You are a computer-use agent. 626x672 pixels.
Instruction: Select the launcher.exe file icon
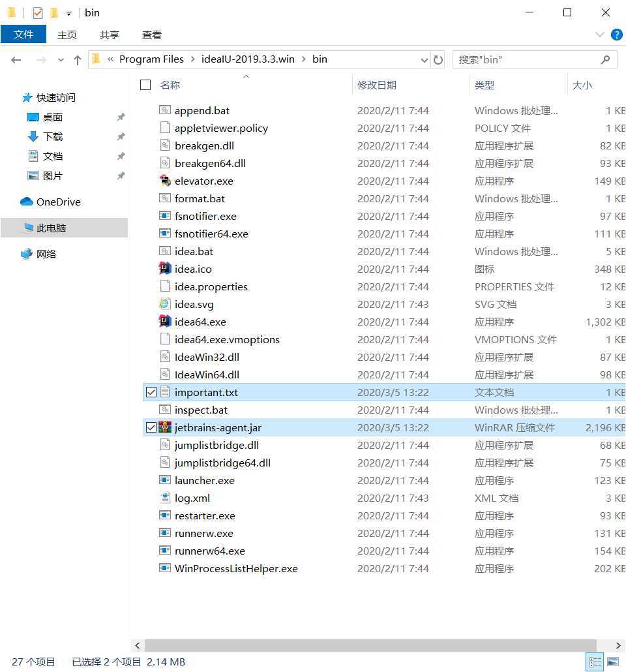tap(165, 480)
